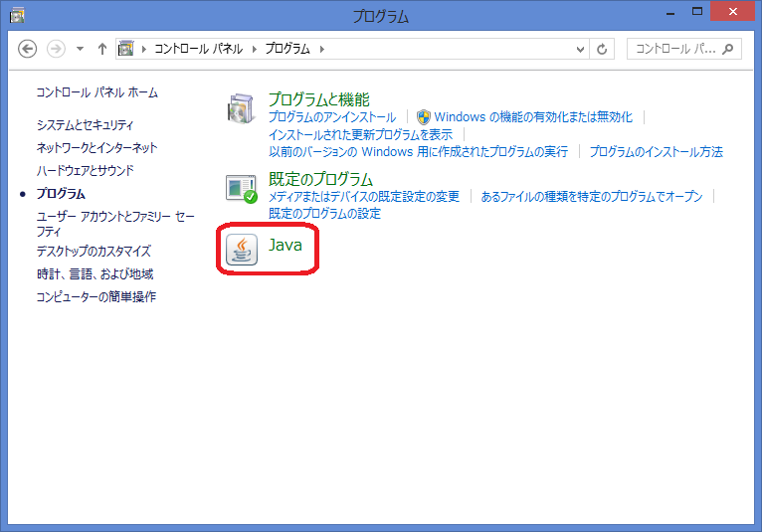The width and height of the screenshot is (762, 532).
Task: Click the 既定のプログラム icon
Action: [242, 189]
